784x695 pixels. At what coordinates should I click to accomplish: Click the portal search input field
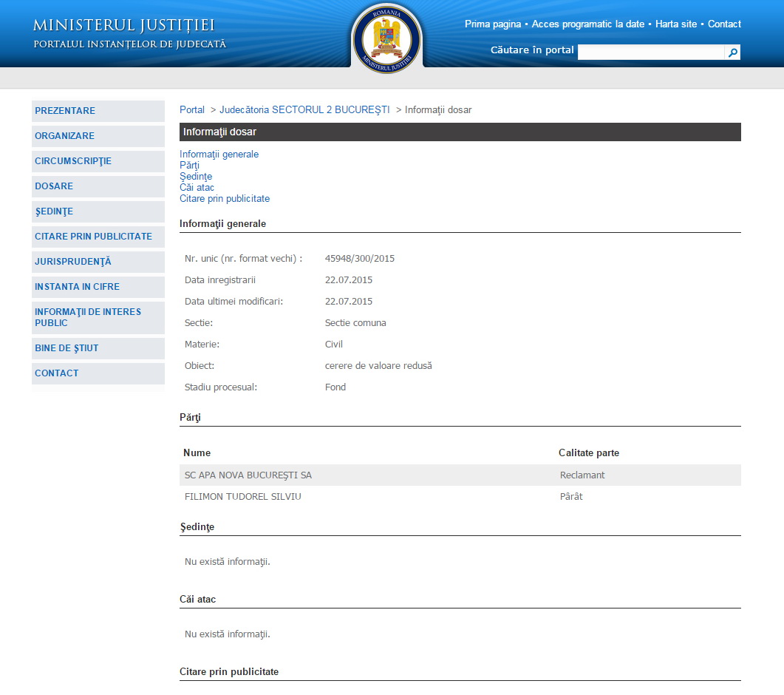650,52
